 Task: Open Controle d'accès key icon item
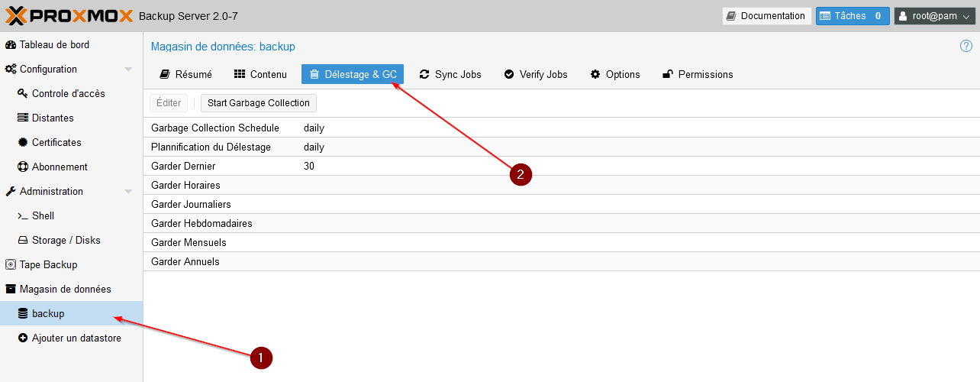click(x=23, y=94)
